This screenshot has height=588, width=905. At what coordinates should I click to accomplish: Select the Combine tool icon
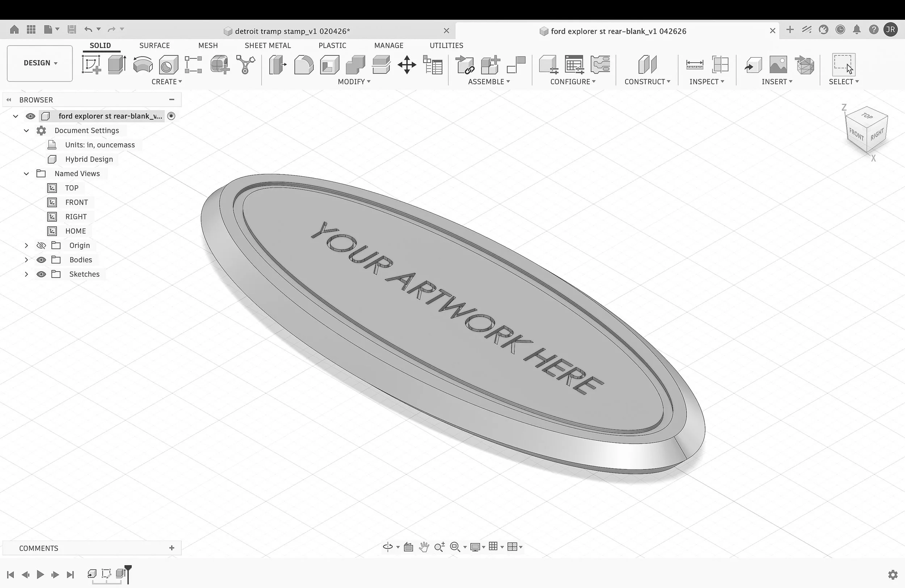coord(355,64)
